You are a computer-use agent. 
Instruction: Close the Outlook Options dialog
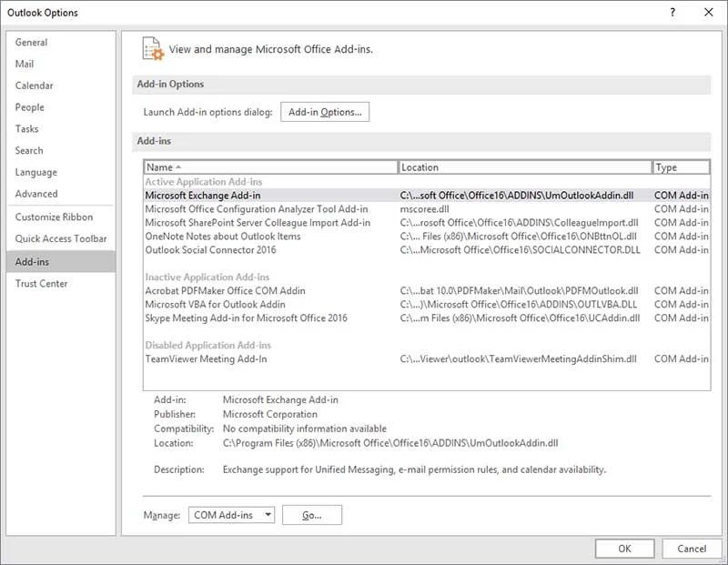(x=709, y=13)
